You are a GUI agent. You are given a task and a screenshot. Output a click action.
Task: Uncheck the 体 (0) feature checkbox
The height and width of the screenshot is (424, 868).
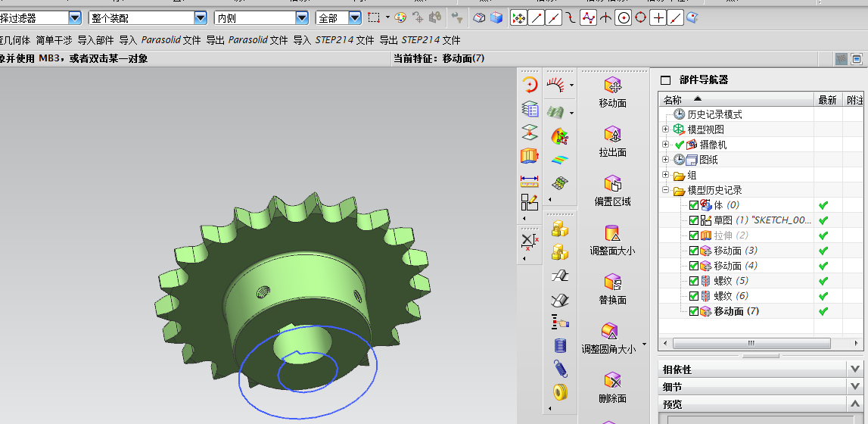(694, 205)
